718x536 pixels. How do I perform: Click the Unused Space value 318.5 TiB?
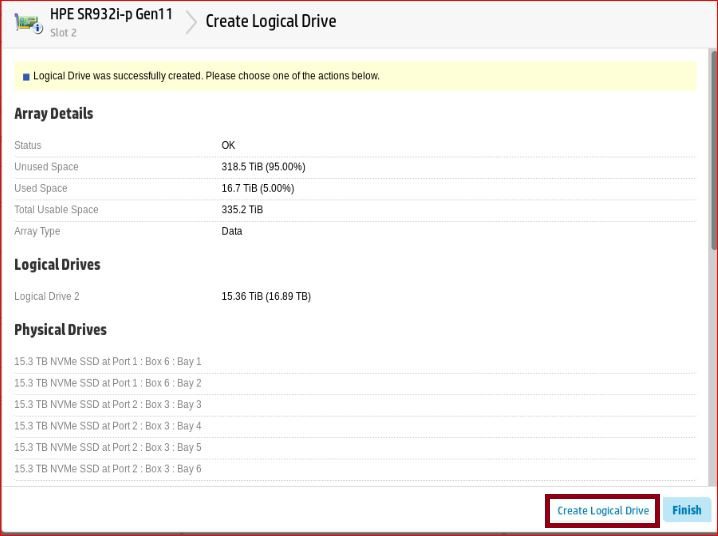(263, 167)
